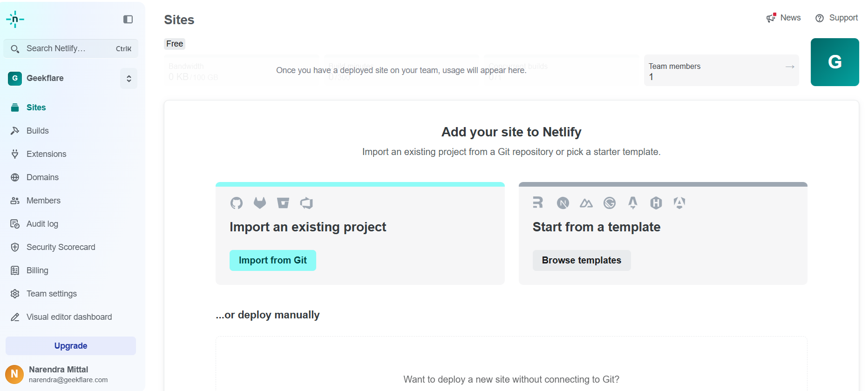Navigate to the Security Scorecard page
The width and height of the screenshot is (868, 391).
coord(60,247)
